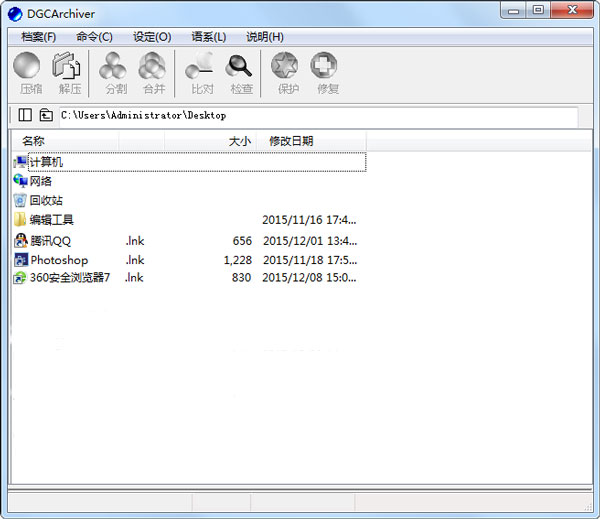Screen dimensions: 600x519
Task: Sort by the 名称 column header
Action: (65, 141)
